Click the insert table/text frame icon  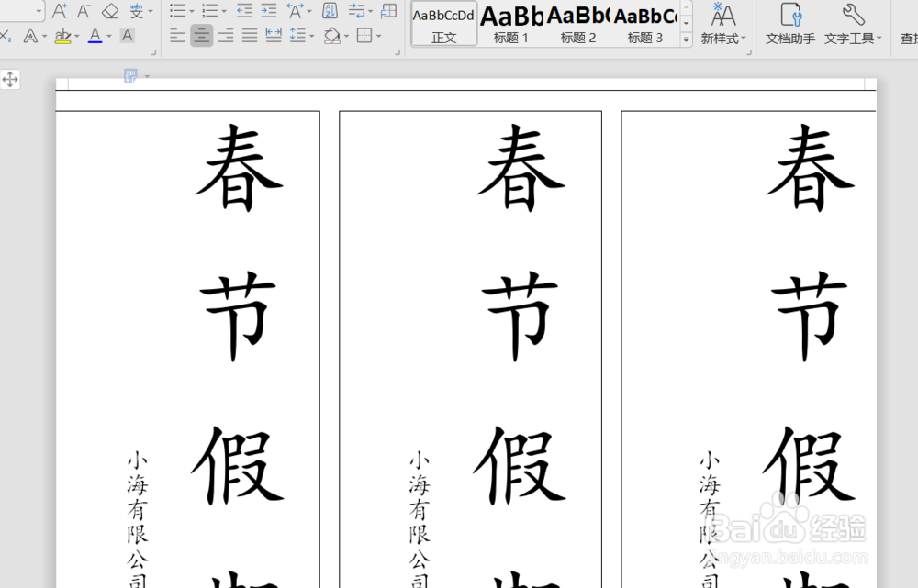click(388, 10)
